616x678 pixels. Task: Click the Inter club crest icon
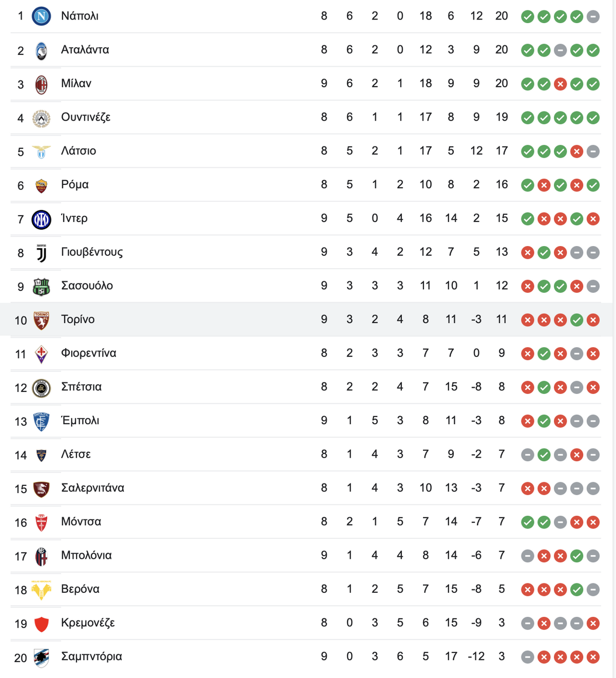point(41,219)
